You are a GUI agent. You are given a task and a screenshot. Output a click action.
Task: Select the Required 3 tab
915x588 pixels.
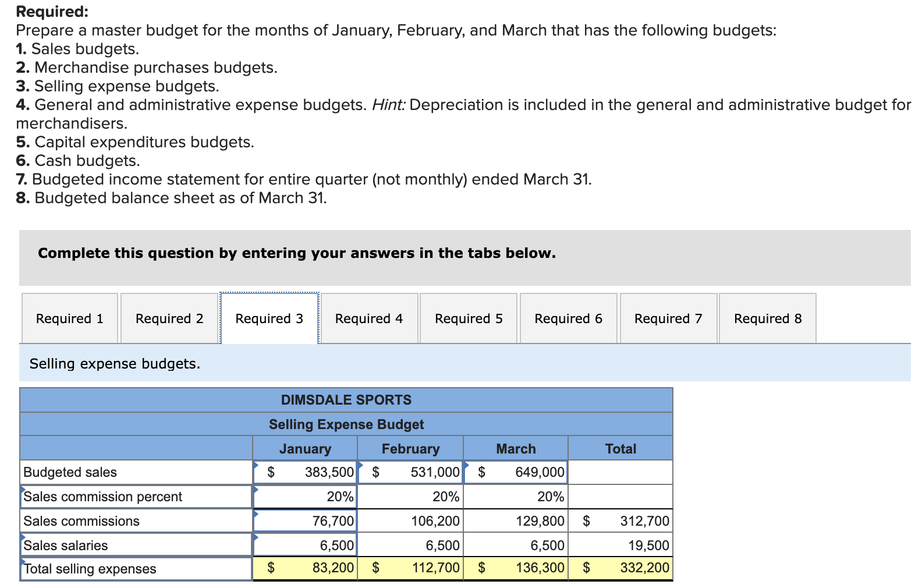pyautogui.click(x=269, y=318)
